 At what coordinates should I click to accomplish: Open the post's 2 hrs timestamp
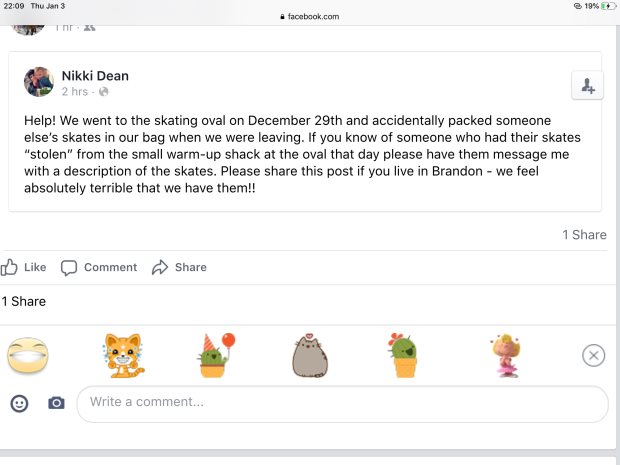(x=75, y=92)
